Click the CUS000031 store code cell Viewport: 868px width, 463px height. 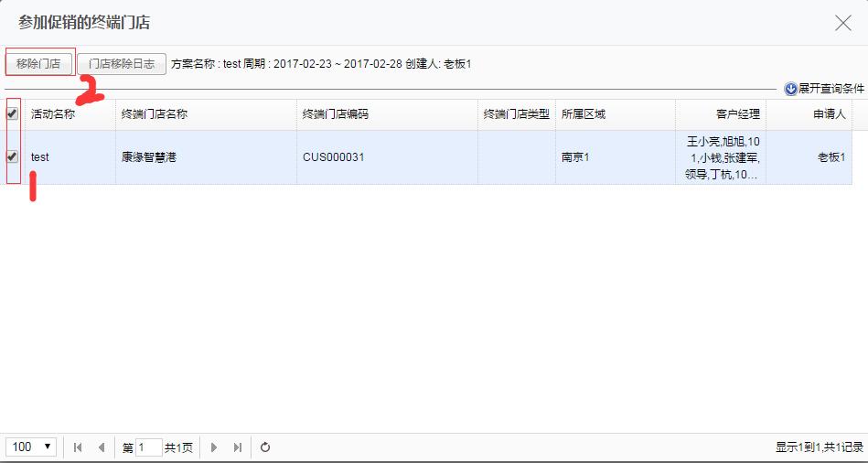coord(334,157)
